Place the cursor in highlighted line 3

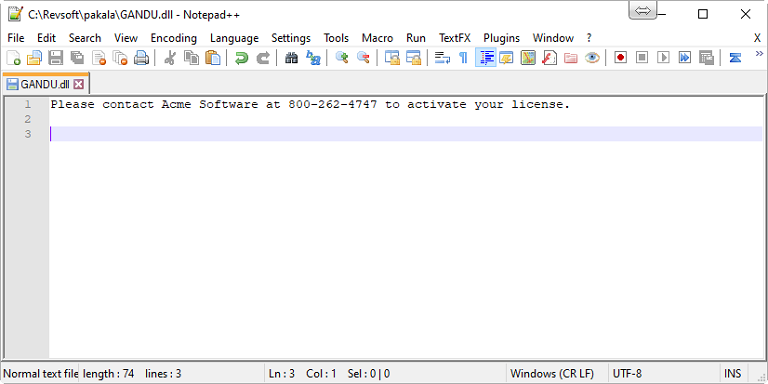406,134
